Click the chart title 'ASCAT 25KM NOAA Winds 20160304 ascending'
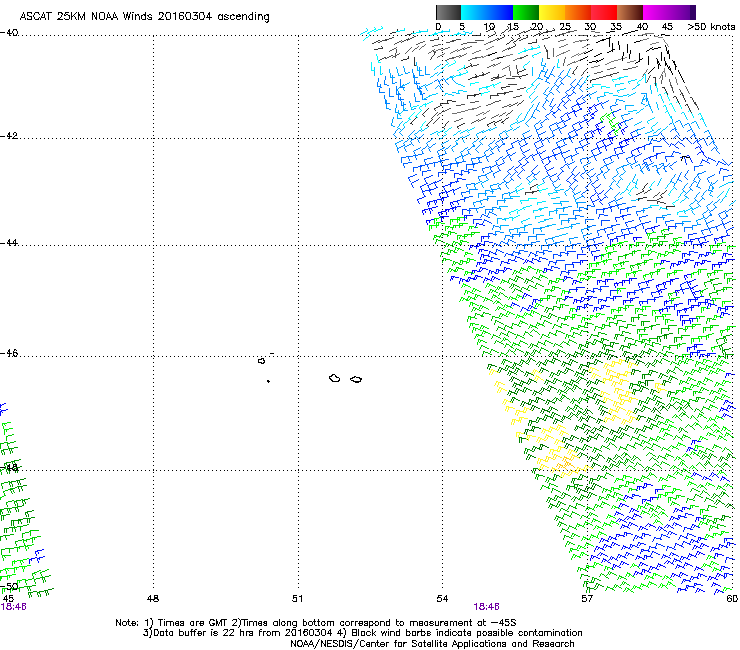The width and height of the screenshot is (740, 650). [x=144, y=17]
